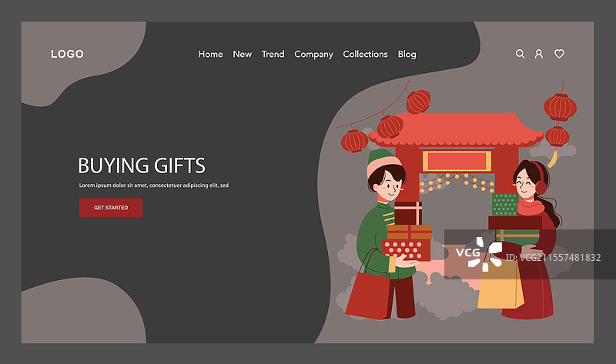Select the Trend navigation link

pyautogui.click(x=273, y=54)
